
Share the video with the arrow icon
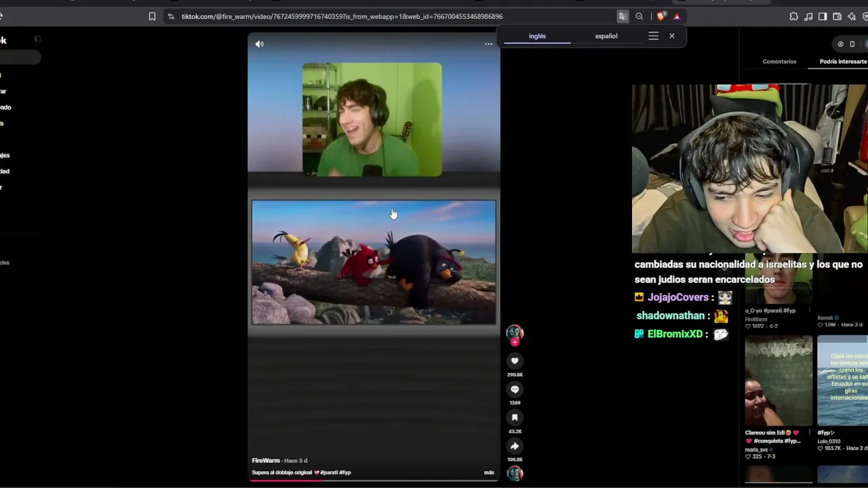(515, 447)
